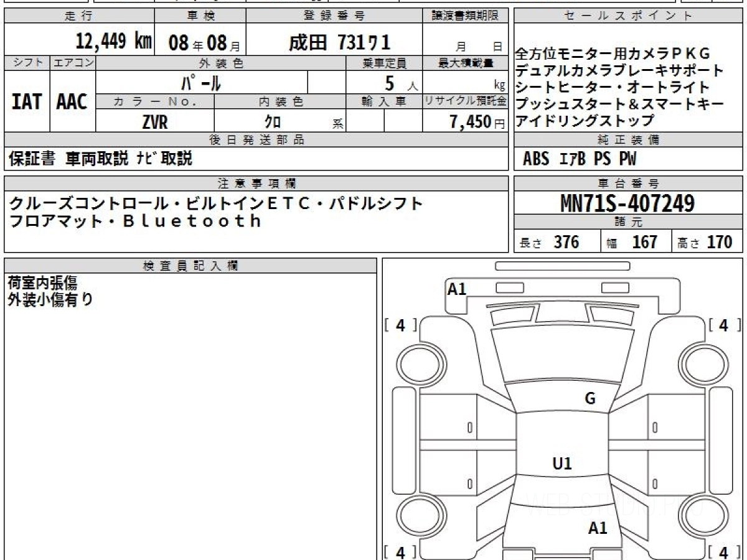Click the U1 dent mark on the roof

click(562, 463)
